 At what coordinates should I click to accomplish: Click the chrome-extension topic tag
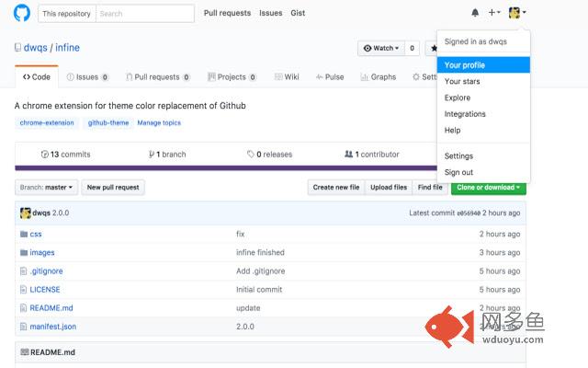(47, 122)
